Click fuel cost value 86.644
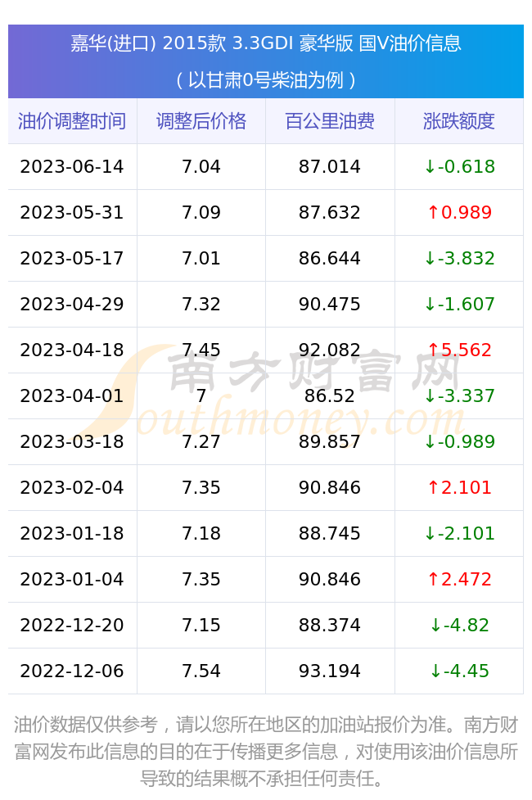This screenshot has width=532, height=800. 330,259
